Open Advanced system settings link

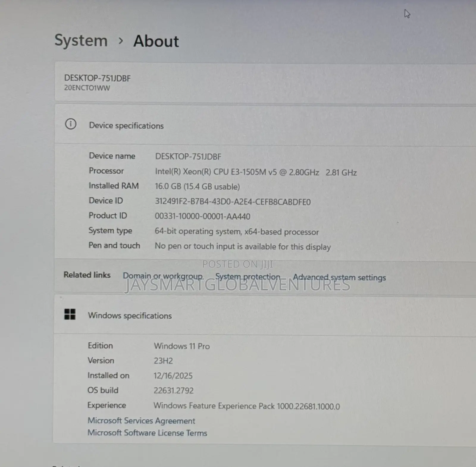[339, 278]
